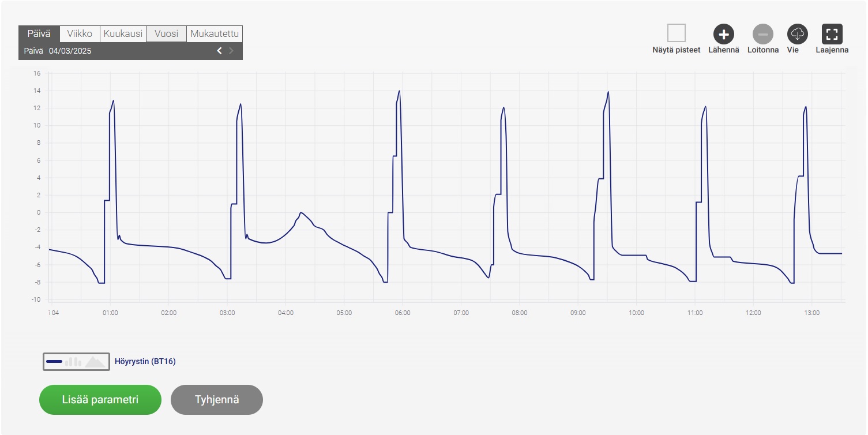Choose the Mukautettu custom range tab
This screenshot has width=868, height=435.
(x=215, y=33)
